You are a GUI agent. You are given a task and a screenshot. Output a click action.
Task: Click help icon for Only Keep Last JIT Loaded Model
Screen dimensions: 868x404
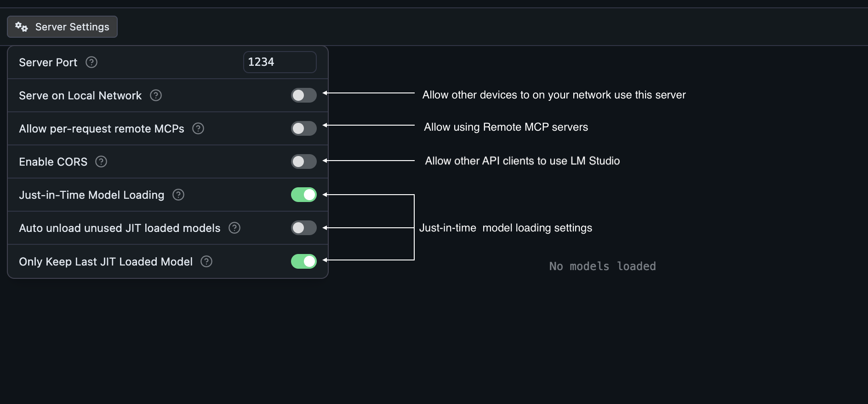click(206, 261)
